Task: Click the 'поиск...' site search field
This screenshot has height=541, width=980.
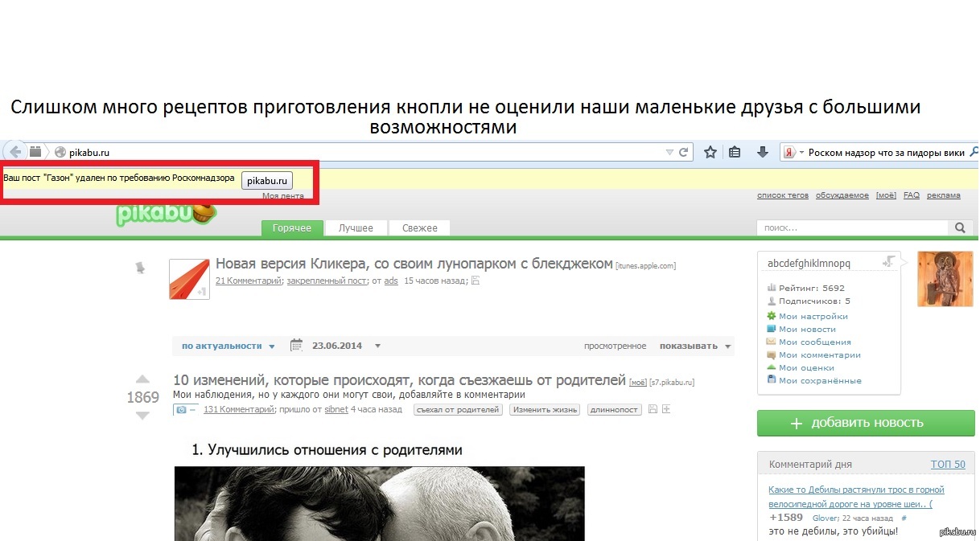Action: (x=851, y=228)
